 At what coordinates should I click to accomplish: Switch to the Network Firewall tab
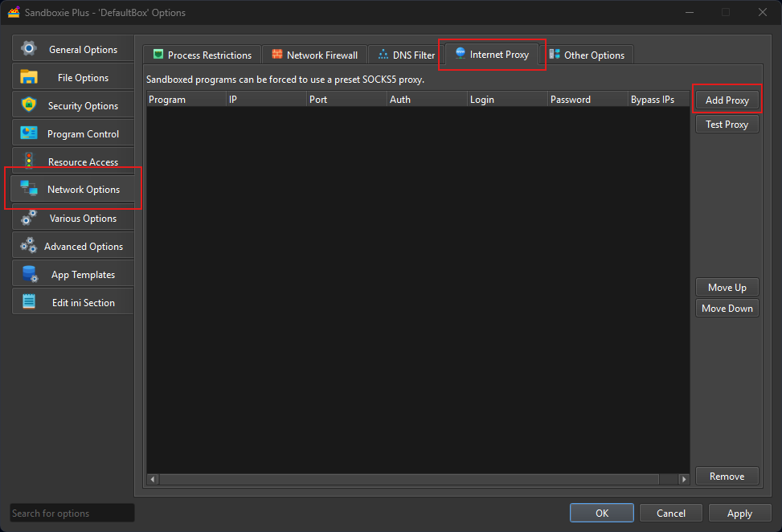click(314, 55)
